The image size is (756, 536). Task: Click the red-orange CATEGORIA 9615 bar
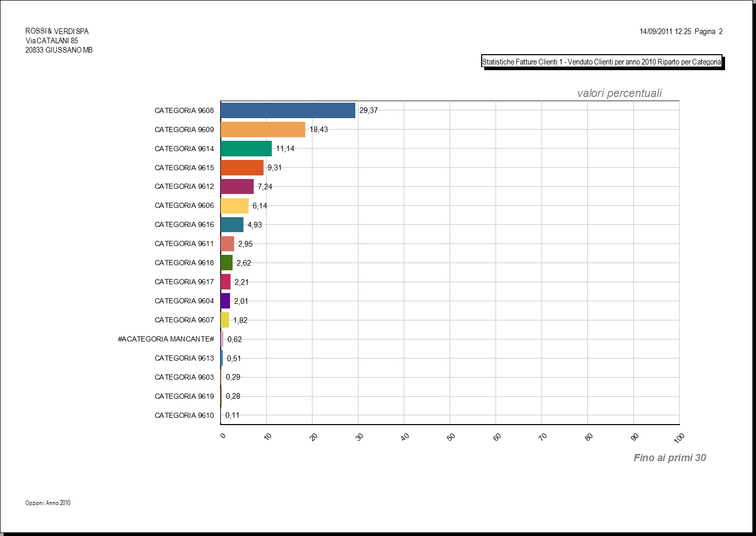tap(242, 168)
